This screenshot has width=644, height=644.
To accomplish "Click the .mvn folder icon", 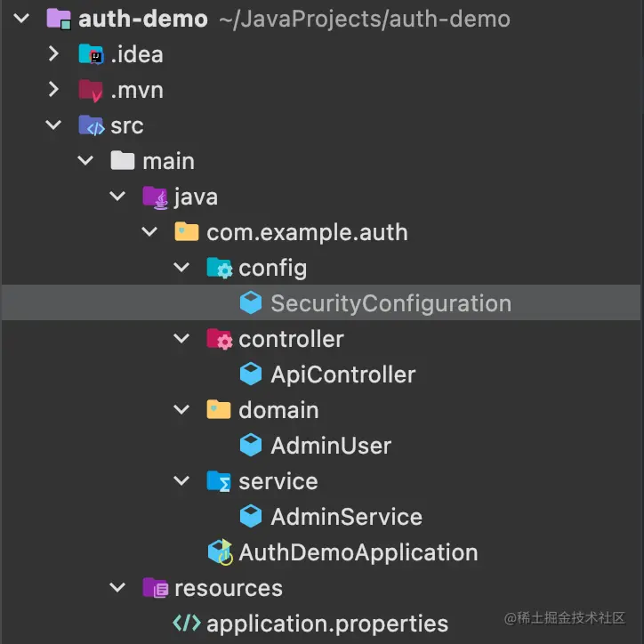I will pyautogui.click(x=91, y=90).
